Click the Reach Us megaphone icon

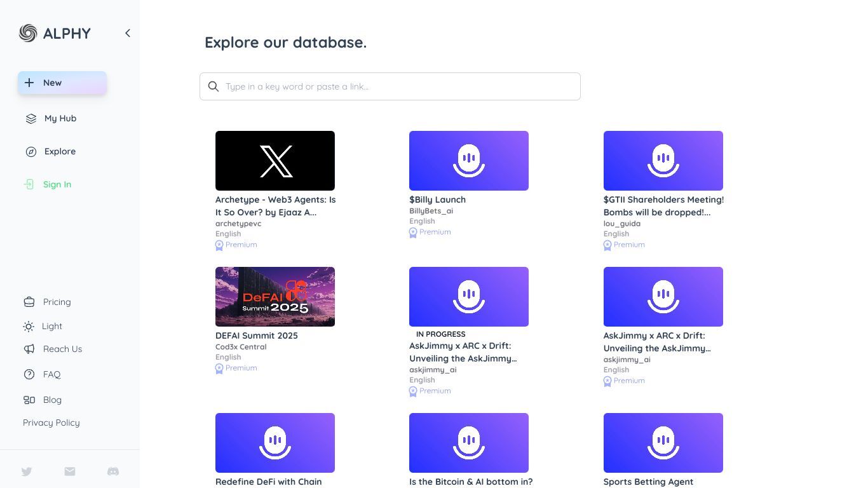29,349
